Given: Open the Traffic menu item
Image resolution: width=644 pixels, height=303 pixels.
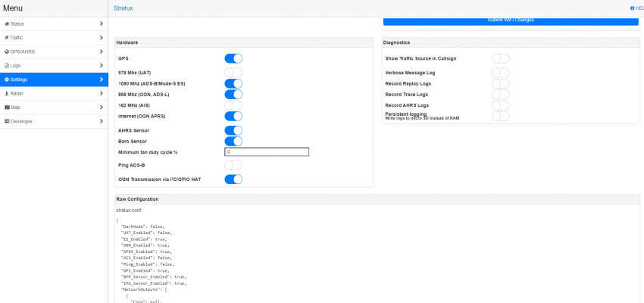Looking at the screenshot, I should tap(54, 38).
